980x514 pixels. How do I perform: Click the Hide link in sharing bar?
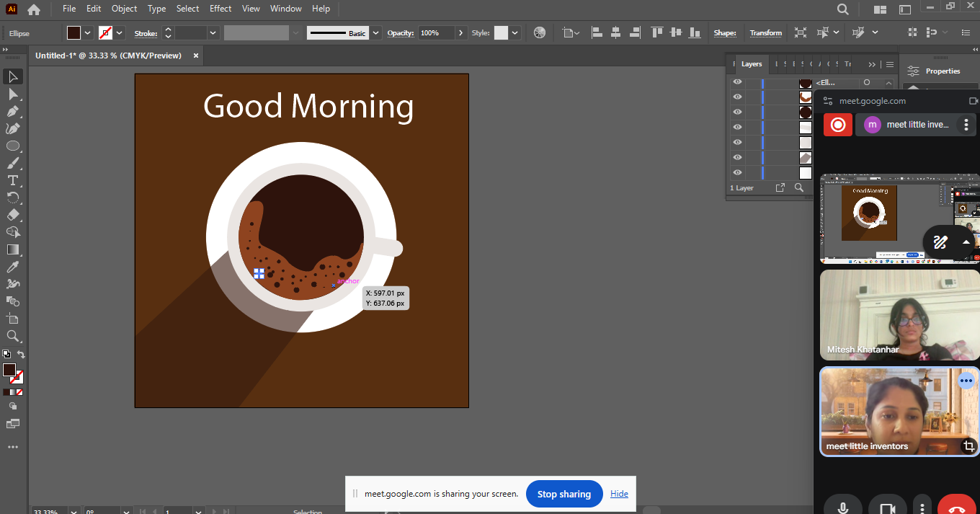point(619,494)
